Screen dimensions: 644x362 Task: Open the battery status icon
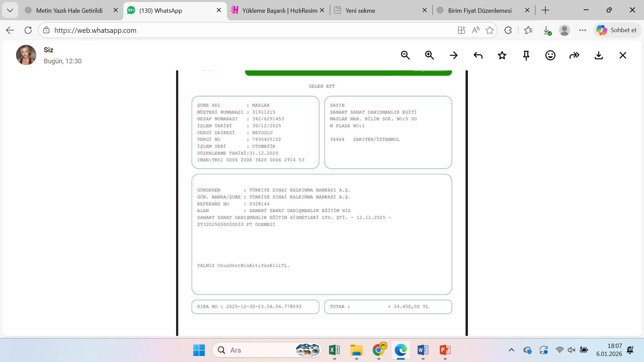584,350
